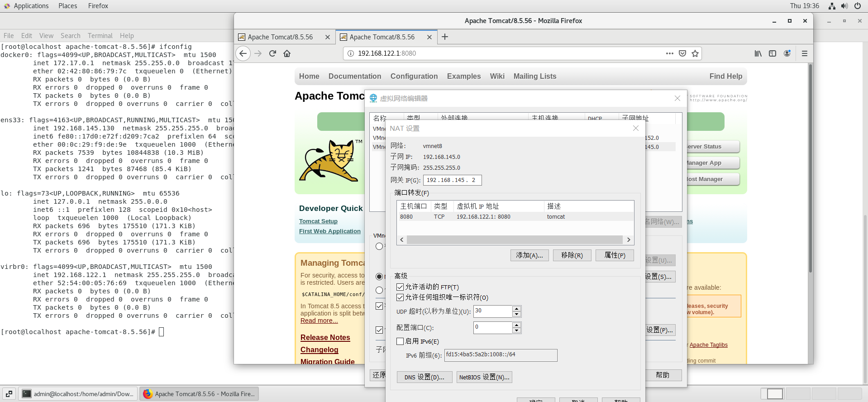Open a new Firefox tab
The image size is (868, 402).
[445, 37]
